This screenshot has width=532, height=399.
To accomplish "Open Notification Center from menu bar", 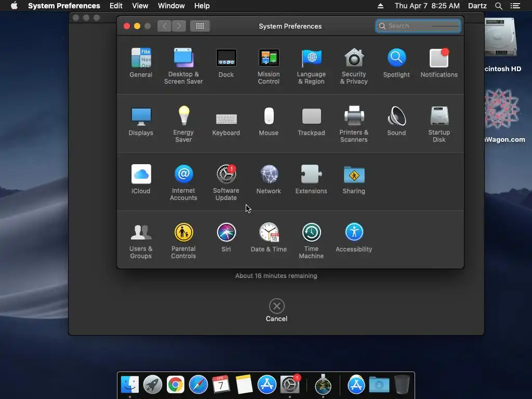I will (x=515, y=6).
